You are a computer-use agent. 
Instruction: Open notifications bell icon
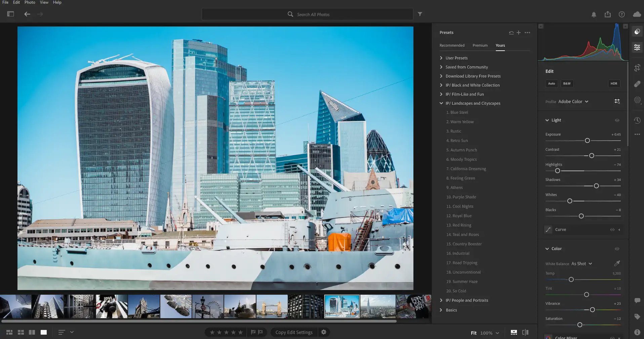pyautogui.click(x=594, y=14)
